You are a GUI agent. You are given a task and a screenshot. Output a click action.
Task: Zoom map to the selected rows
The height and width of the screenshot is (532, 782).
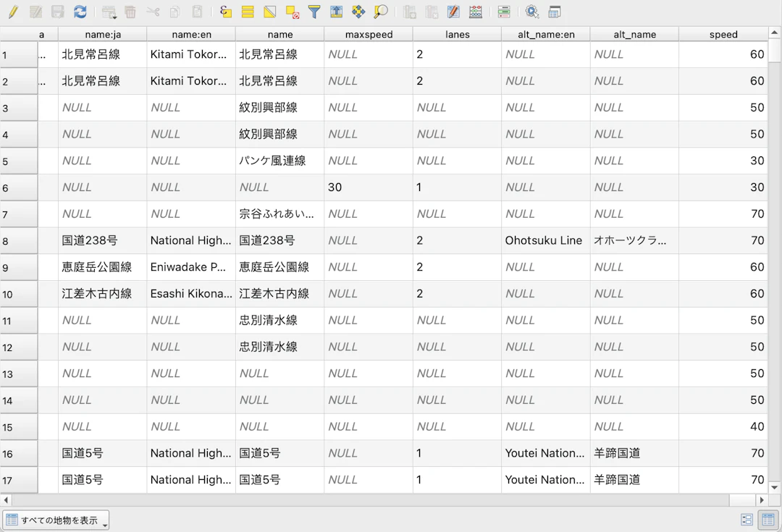point(381,12)
